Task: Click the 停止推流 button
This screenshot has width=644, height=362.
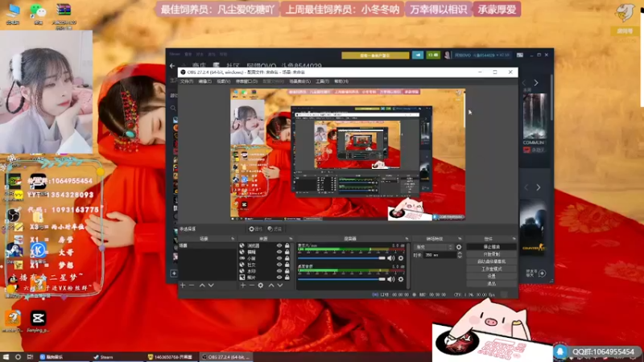Action: click(x=491, y=247)
